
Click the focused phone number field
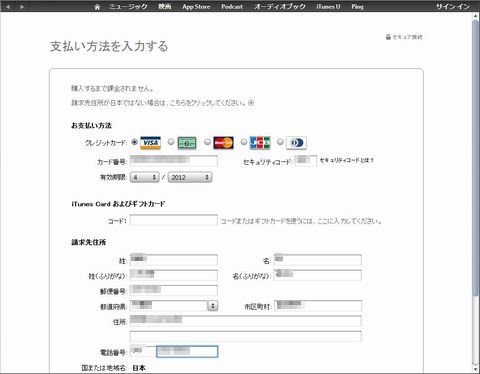(x=187, y=352)
